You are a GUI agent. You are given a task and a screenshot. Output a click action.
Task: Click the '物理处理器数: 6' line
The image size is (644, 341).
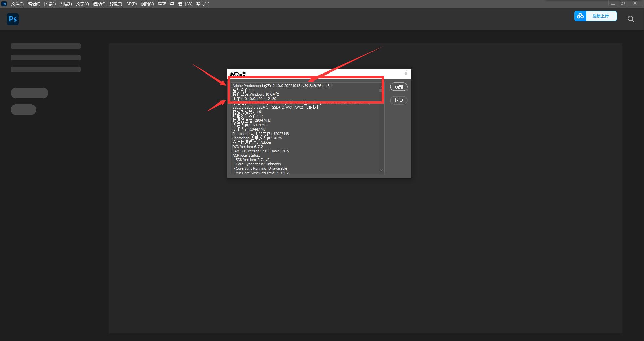pyautogui.click(x=247, y=112)
